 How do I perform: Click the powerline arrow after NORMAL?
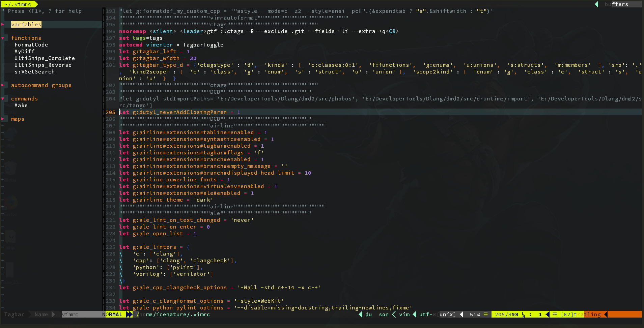(129, 314)
